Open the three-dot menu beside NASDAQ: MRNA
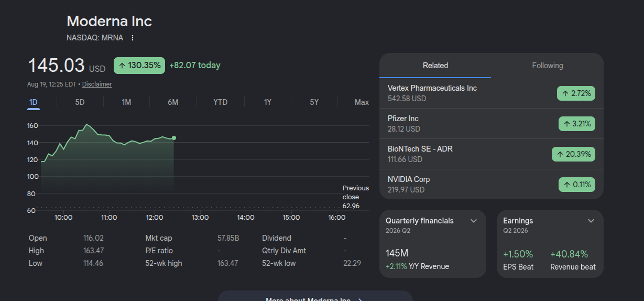 (133, 38)
